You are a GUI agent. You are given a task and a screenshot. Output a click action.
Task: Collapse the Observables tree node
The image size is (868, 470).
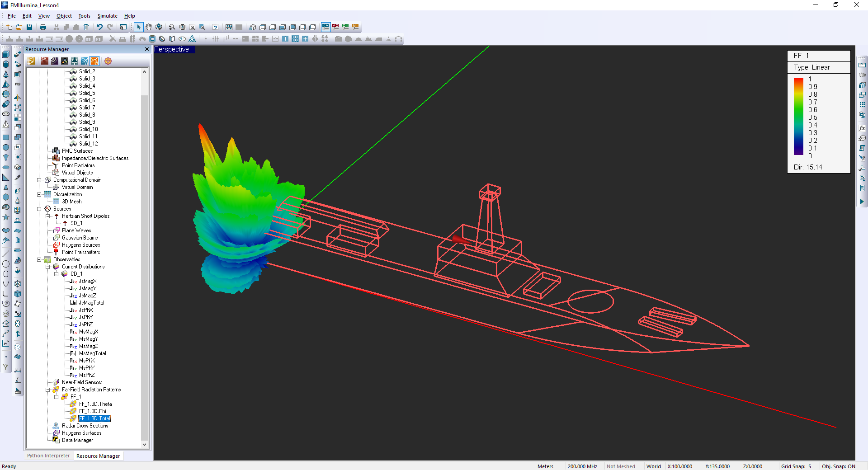[x=39, y=259]
